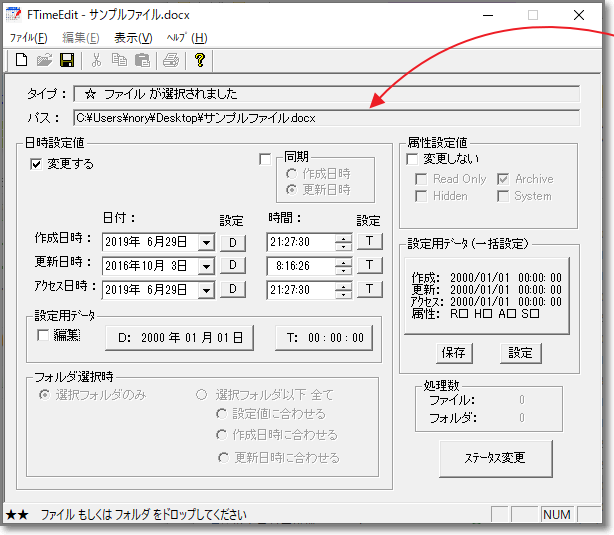This screenshot has height=535, width=614.
Task: Click the Save floppy disk icon
Action: (67, 61)
